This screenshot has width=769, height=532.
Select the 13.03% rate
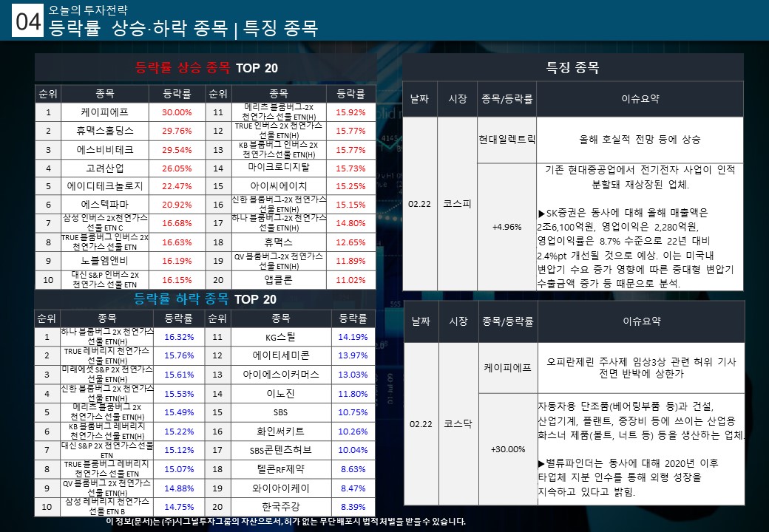pos(353,375)
